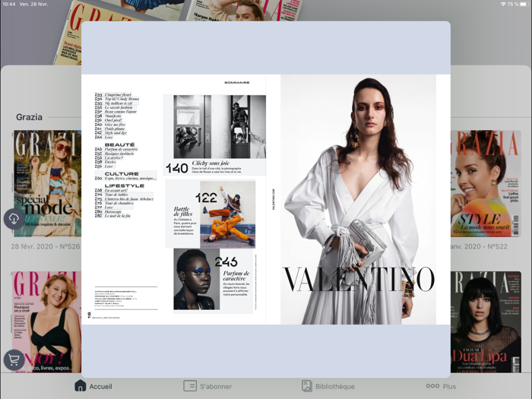Open the Accueil home tab
The width and height of the screenshot is (532, 399).
tap(93, 386)
